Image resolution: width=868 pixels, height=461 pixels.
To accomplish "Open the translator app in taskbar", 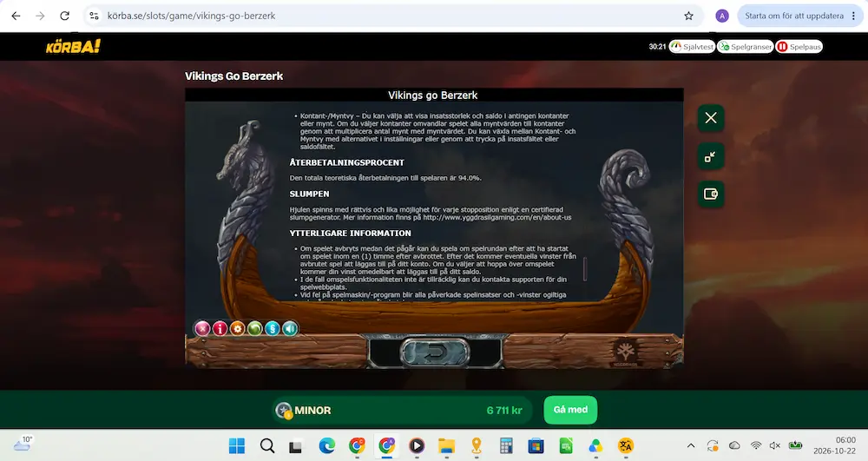I will click(x=626, y=446).
